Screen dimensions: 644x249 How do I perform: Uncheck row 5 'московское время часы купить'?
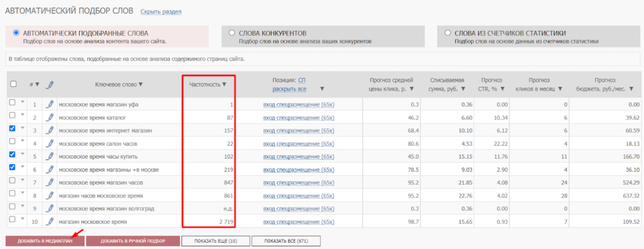click(x=13, y=155)
